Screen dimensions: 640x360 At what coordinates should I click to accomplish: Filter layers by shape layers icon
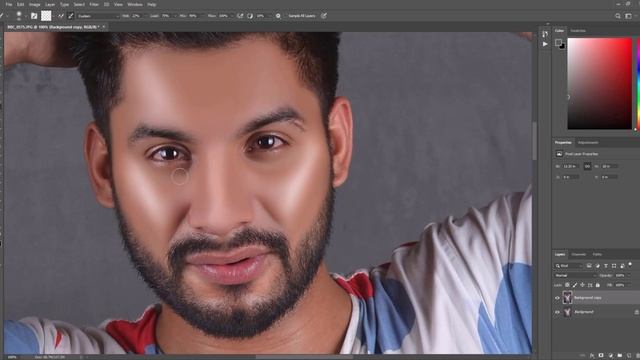pos(614,266)
